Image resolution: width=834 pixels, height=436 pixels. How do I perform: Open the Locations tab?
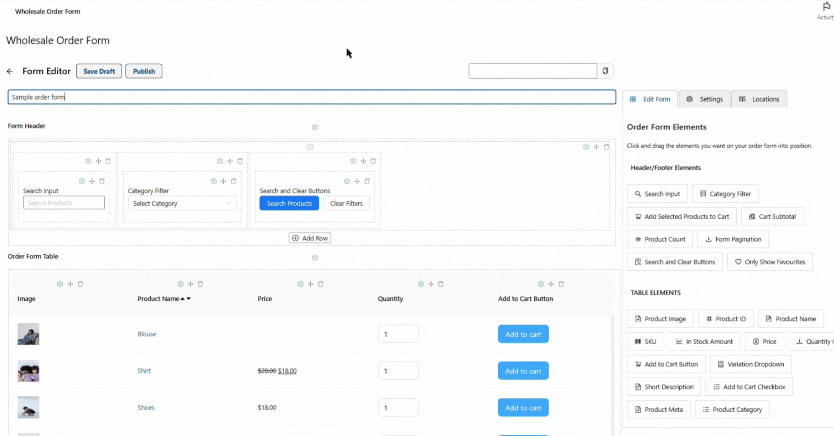click(760, 99)
